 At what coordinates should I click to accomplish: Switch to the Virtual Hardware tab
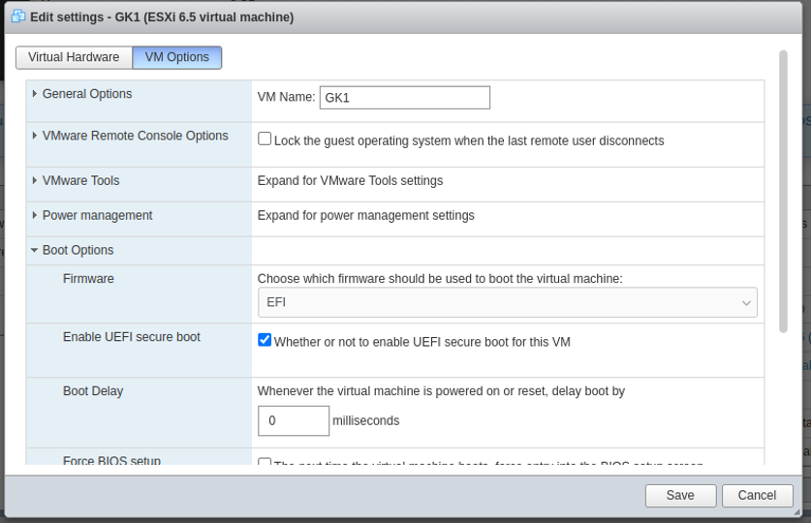click(74, 57)
